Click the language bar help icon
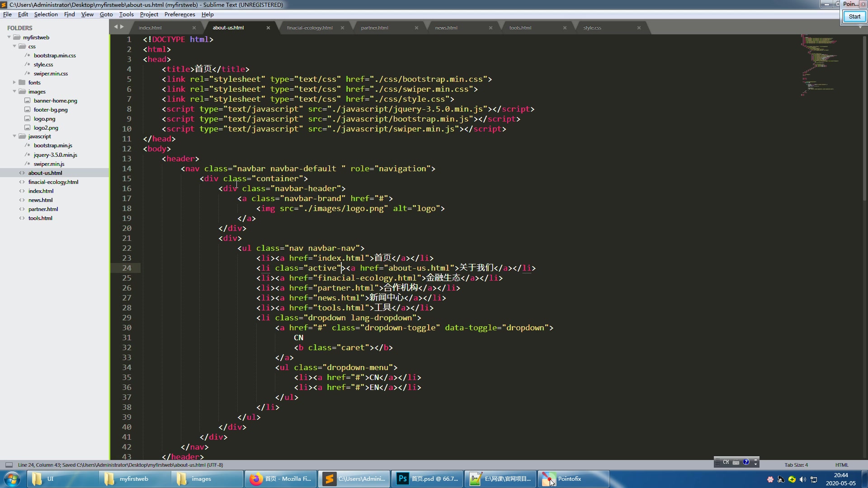The image size is (868, 488). pyautogui.click(x=746, y=462)
